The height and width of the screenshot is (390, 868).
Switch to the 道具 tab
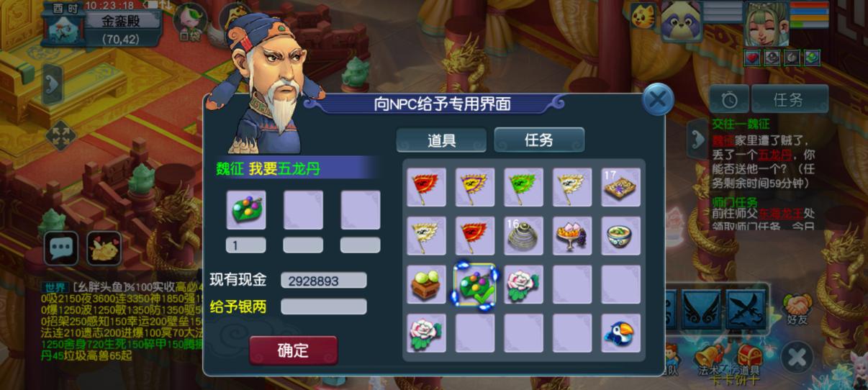441,140
